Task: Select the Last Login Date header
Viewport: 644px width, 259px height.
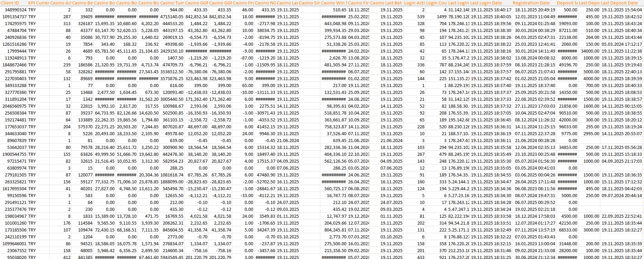Action: point(486,3)
